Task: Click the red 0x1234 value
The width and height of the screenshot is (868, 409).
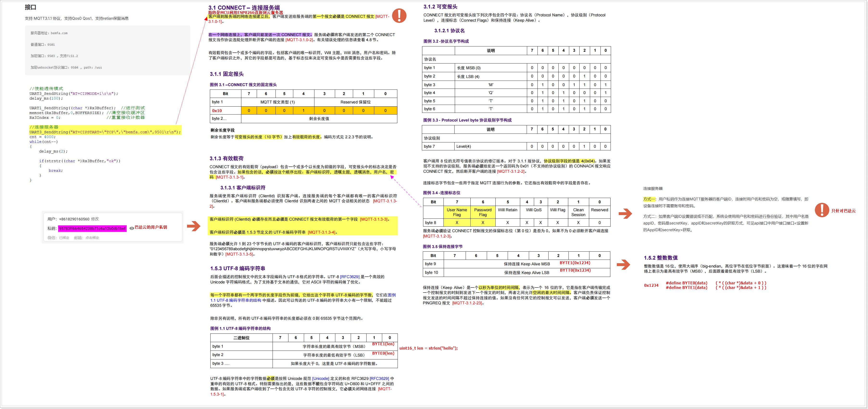Action: click(651, 286)
